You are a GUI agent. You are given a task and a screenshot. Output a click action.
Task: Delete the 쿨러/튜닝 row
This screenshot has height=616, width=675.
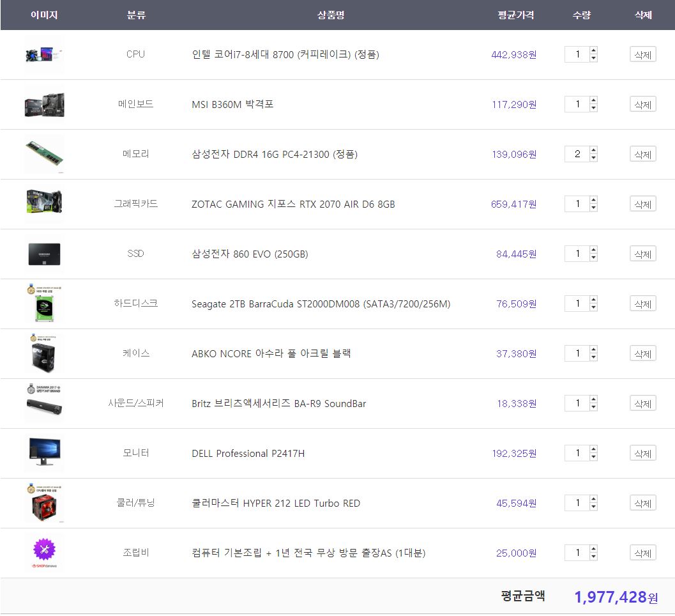pos(642,503)
